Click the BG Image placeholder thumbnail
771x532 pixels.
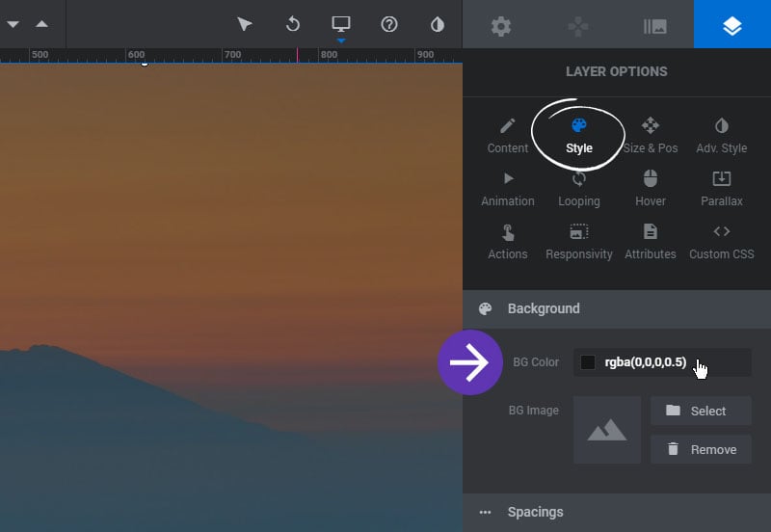(607, 430)
